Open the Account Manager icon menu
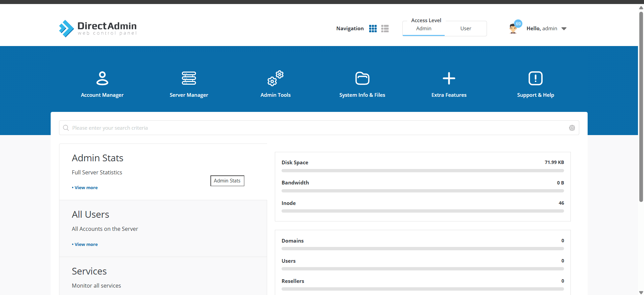644x295 pixels. (102, 78)
